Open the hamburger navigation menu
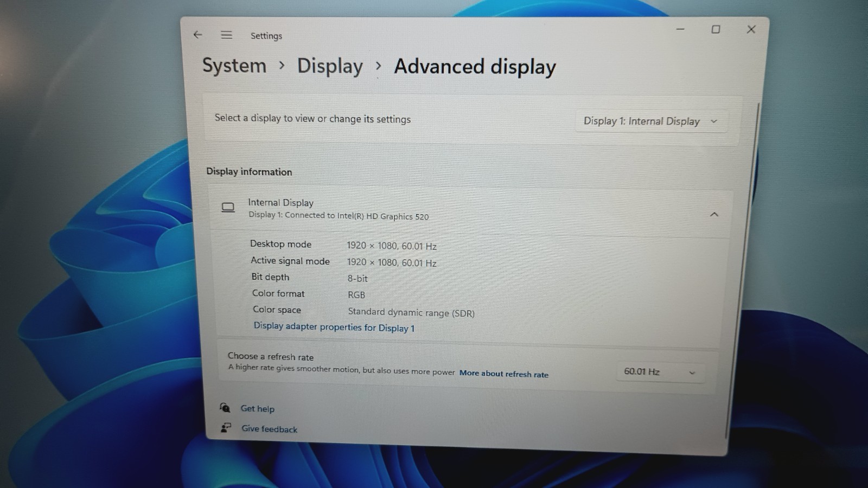The image size is (868, 488). [226, 35]
